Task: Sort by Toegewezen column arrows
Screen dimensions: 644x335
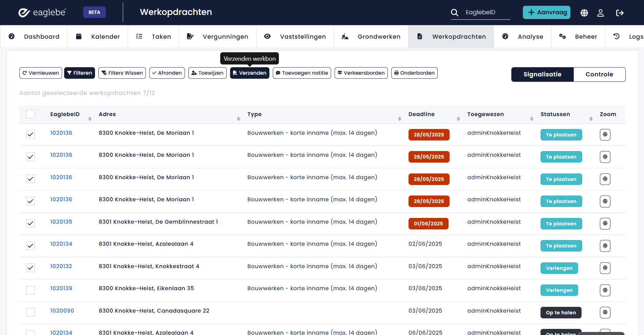Action: point(532,119)
